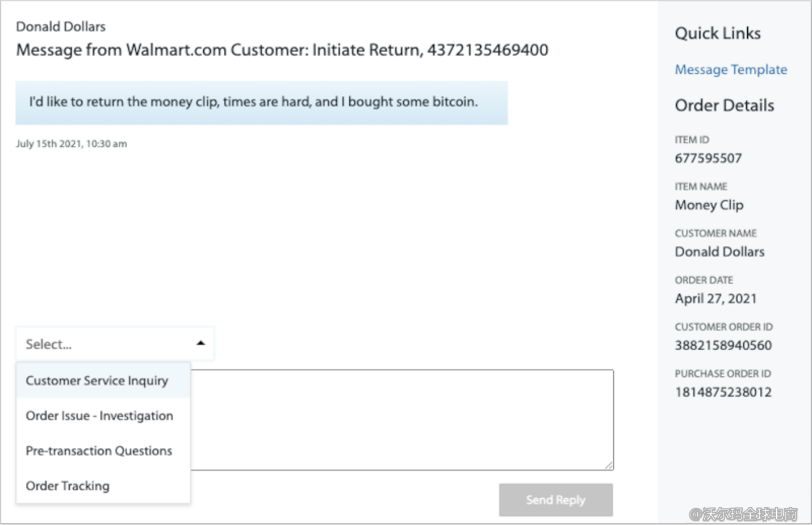The height and width of the screenshot is (525, 812).
Task: Open the Message Template link
Action: click(731, 69)
